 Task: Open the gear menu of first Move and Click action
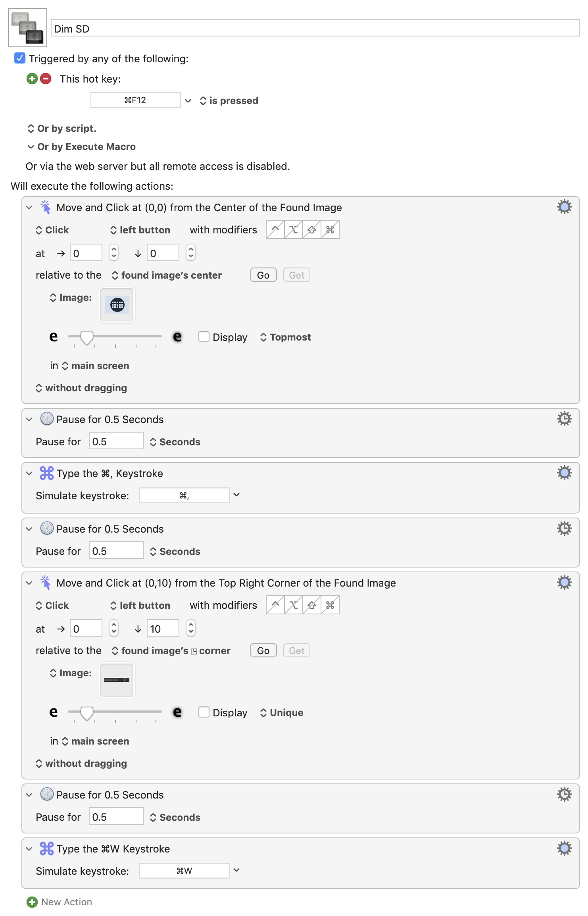564,207
